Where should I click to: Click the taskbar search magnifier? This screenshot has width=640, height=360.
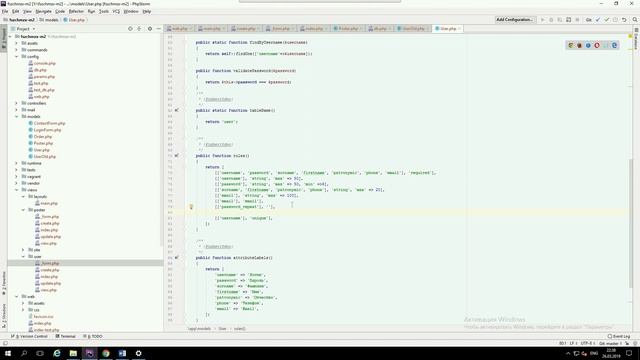click(x=24, y=353)
